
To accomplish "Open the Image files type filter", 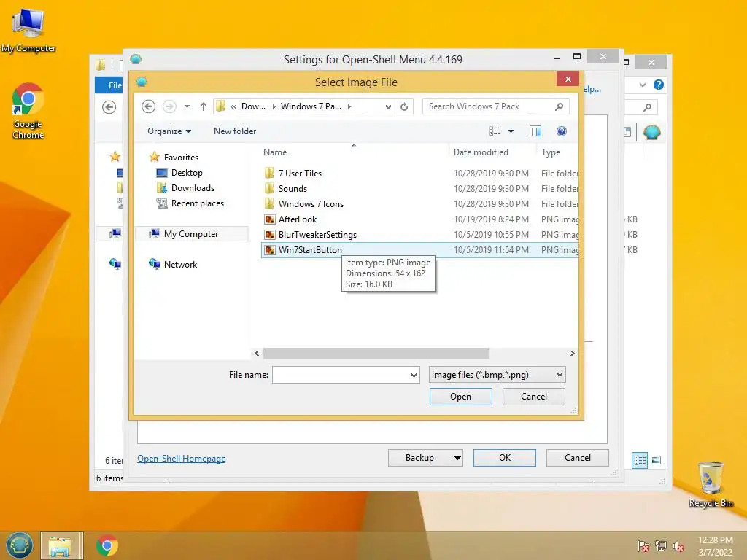I will point(497,375).
